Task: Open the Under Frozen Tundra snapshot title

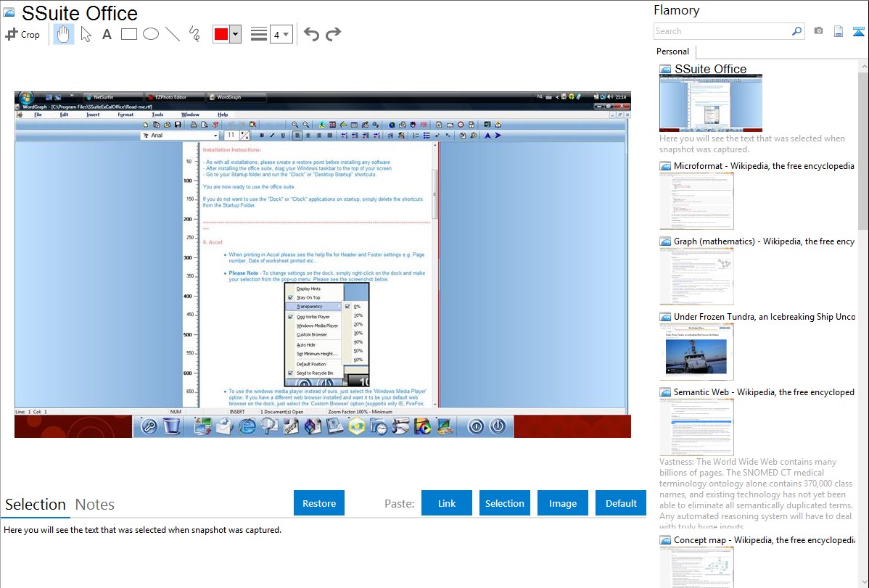Action: point(765,317)
